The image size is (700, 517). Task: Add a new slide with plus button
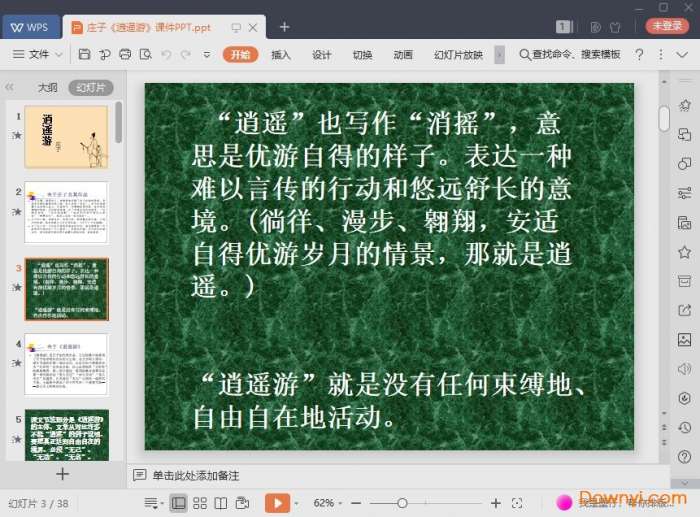click(x=62, y=474)
